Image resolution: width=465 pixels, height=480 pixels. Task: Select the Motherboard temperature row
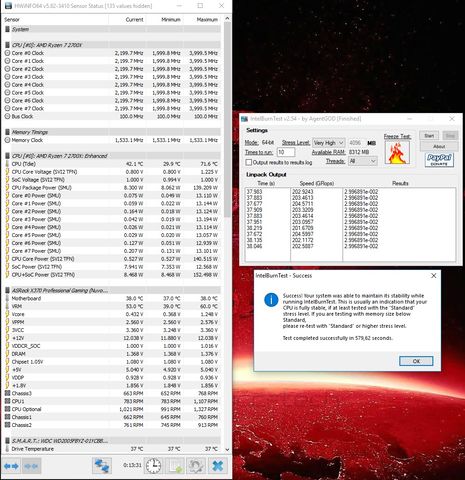[x=112, y=298]
